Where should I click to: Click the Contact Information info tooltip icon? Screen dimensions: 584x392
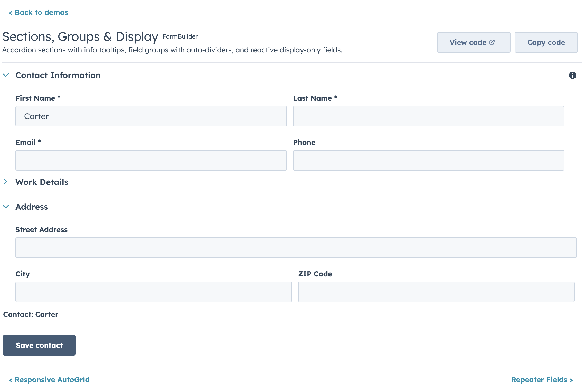pyautogui.click(x=572, y=75)
